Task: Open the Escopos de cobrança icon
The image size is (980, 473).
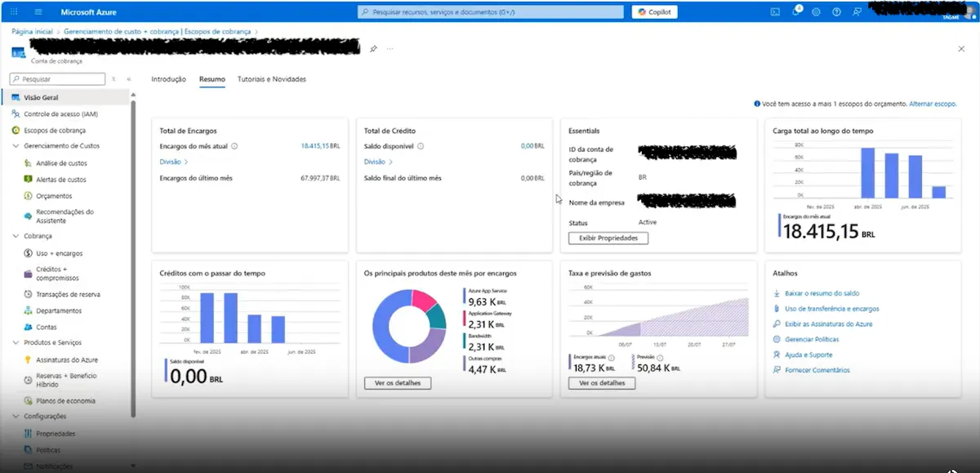Action: (16, 131)
